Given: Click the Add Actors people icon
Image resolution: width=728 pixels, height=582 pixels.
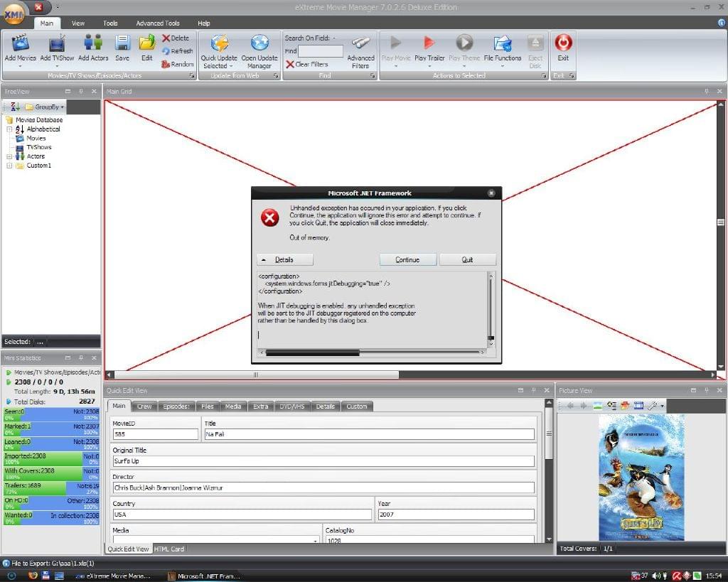Looking at the screenshot, I should point(93,43).
